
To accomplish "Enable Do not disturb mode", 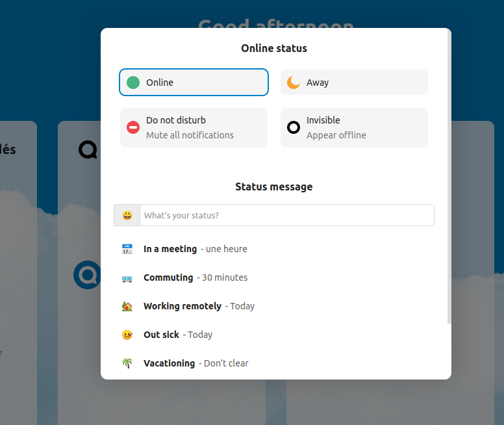I will (x=194, y=127).
